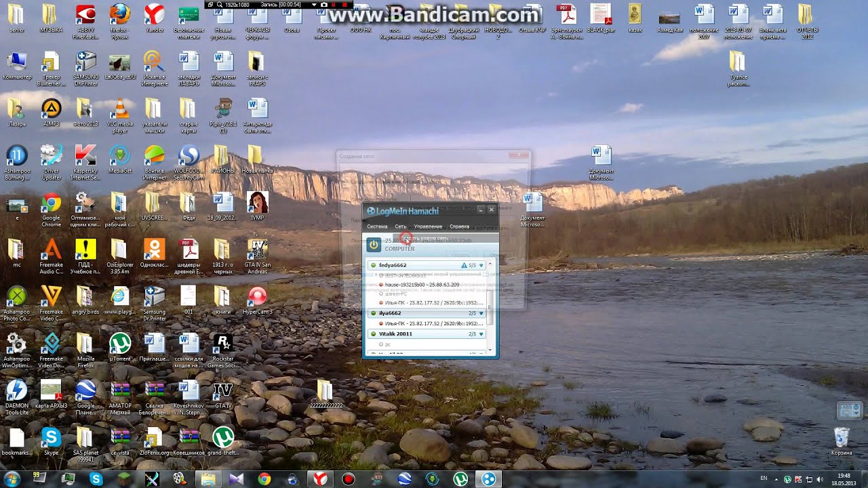Screen dimensions: 868x488
Task: Open the Корзина recycle bin
Action: point(842,441)
